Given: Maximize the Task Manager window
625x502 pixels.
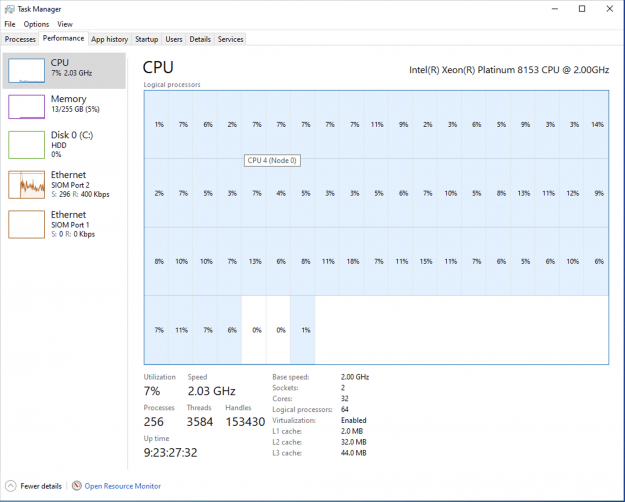Looking at the screenshot, I should click(x=582, y=9).
